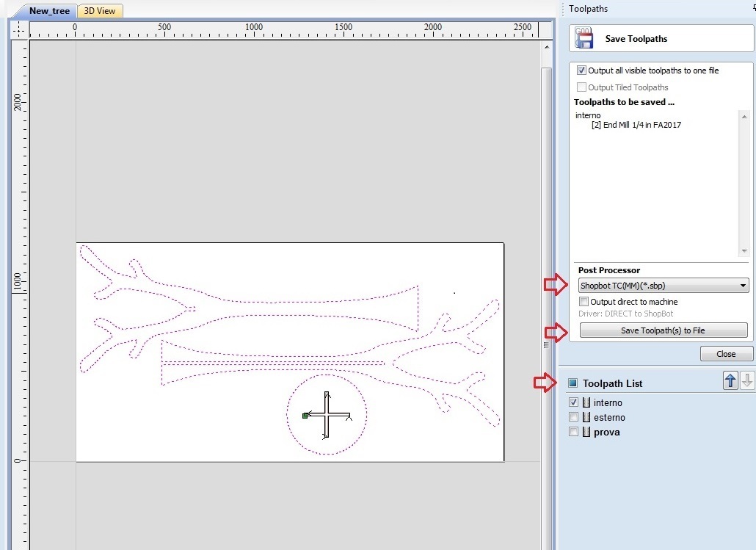
Task: Click canvas vertical scrollbar up arrow
Action: point(546,47)
